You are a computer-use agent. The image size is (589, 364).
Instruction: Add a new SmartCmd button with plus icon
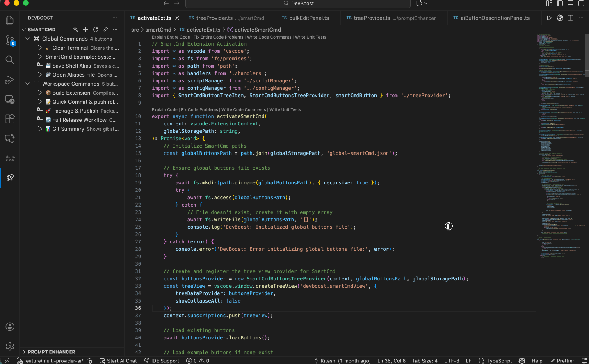tap(85, 30)
